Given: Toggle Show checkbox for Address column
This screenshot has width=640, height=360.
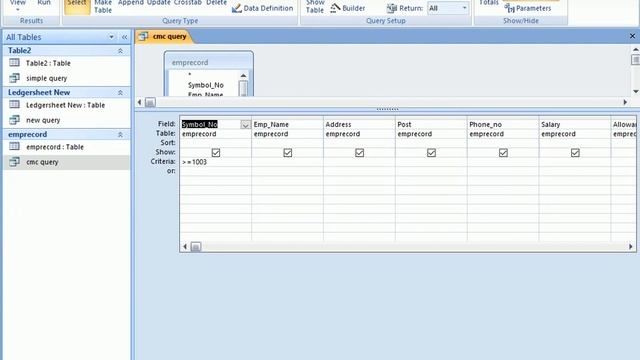Looking at the screenshot, I should [x=360, y=152].
